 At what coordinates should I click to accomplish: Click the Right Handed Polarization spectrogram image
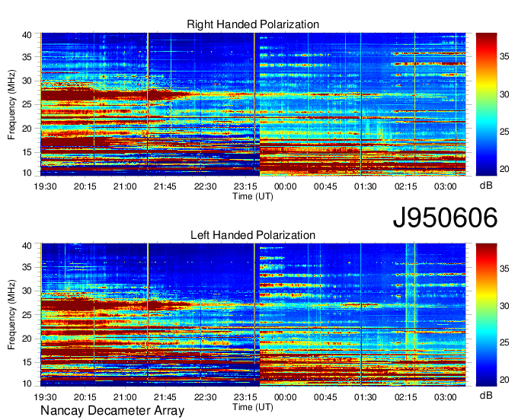coord(253,104)
